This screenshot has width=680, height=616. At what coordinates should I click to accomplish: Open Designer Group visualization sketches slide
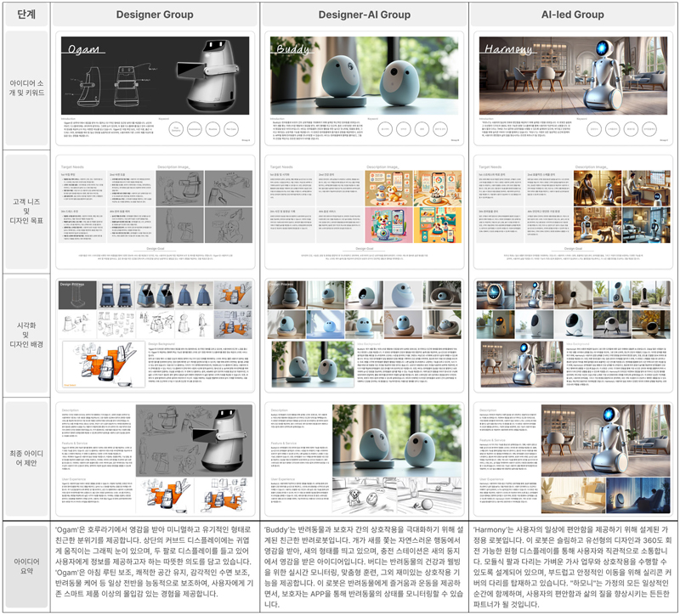156,334
